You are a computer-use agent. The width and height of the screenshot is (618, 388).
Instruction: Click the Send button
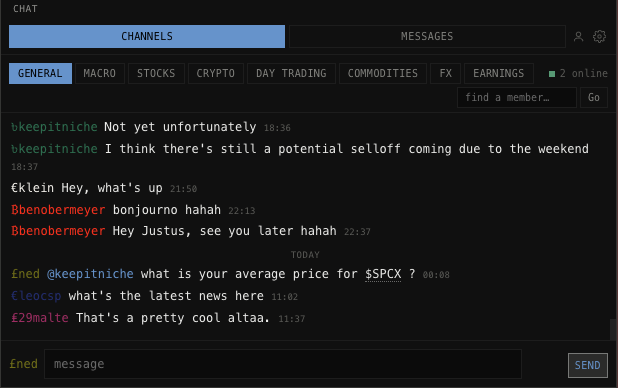click(588, 365)
